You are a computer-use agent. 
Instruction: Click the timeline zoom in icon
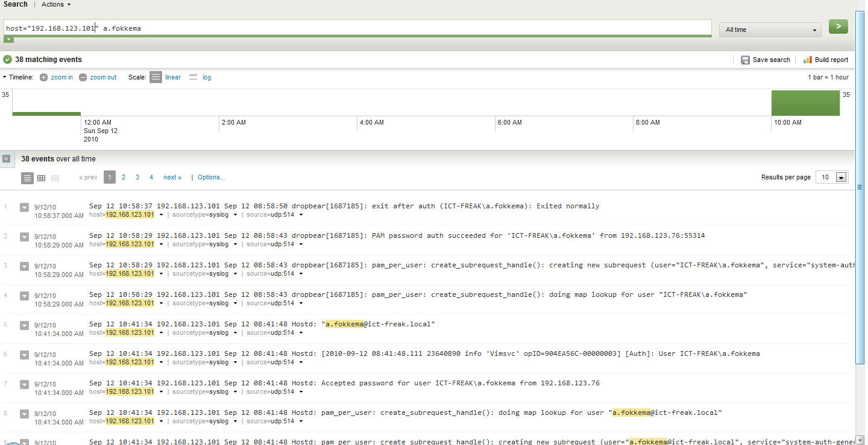[44, 78]
